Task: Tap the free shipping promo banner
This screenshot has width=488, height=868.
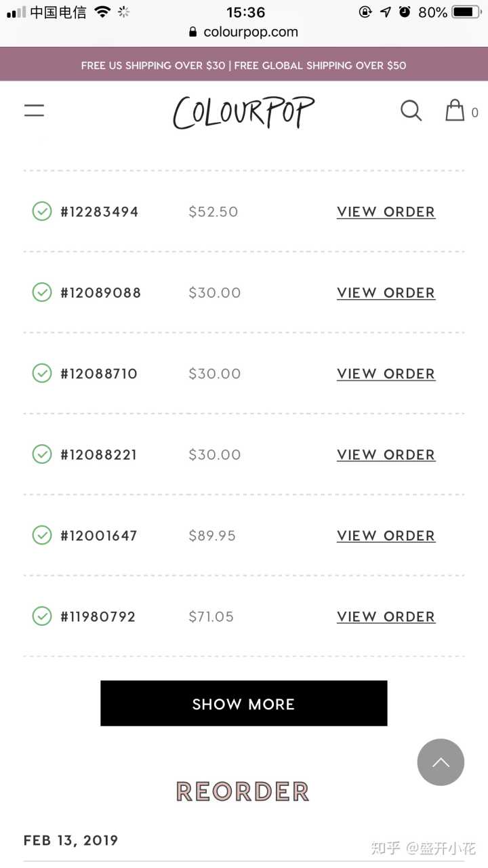Action: (x=244, y=65)
